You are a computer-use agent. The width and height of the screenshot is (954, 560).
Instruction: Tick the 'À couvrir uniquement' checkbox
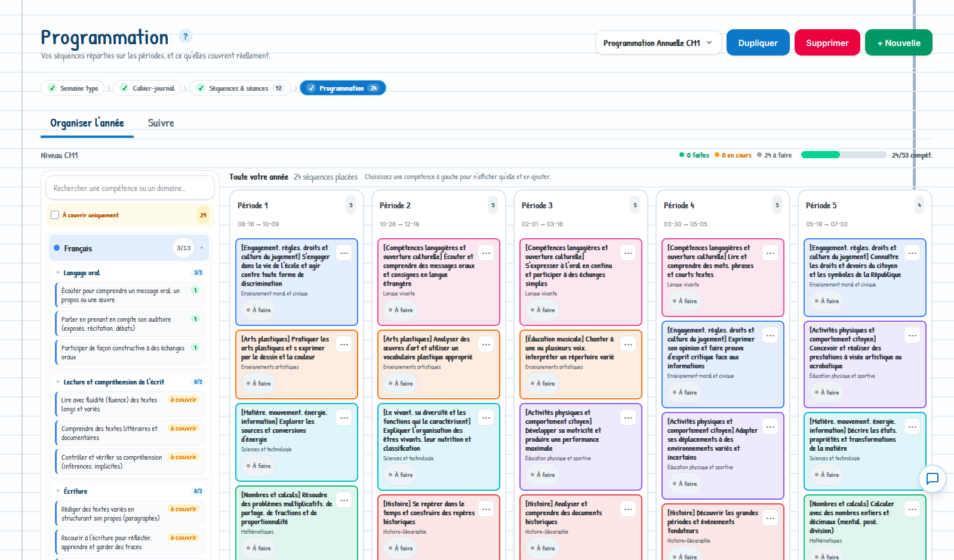[55, 215]
